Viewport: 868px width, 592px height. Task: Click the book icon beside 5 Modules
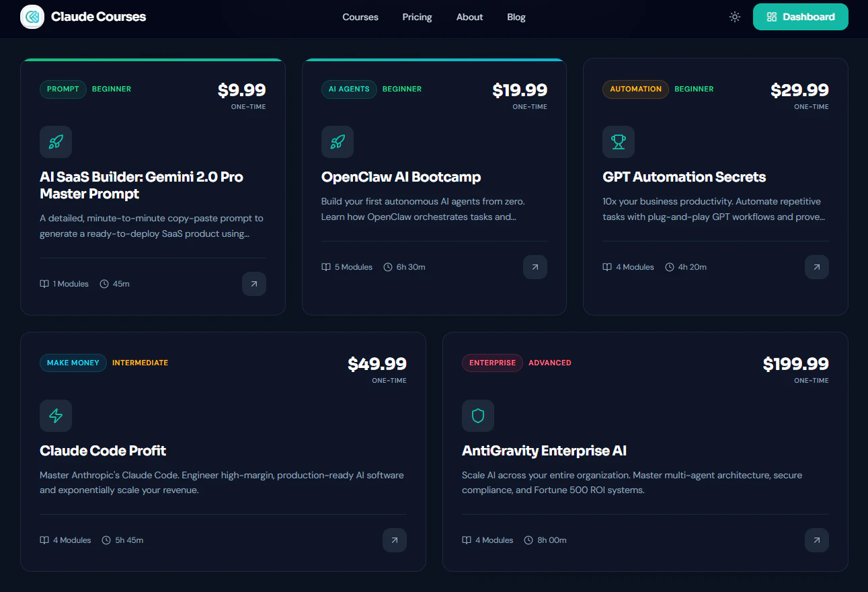(326, 267)
